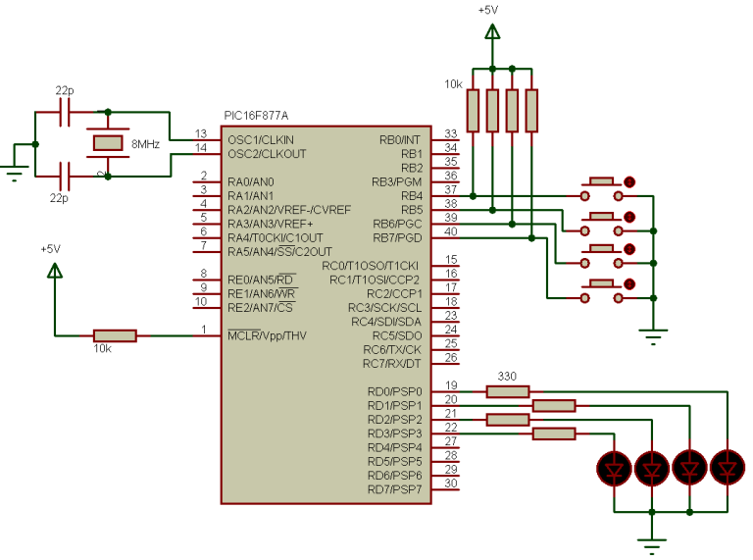Click the +5V power terminal near MCLR

[55, 271]
